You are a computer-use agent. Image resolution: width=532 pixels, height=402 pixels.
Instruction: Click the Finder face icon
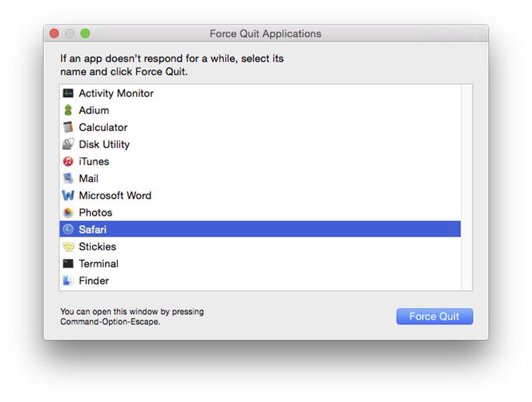[68, 281]
